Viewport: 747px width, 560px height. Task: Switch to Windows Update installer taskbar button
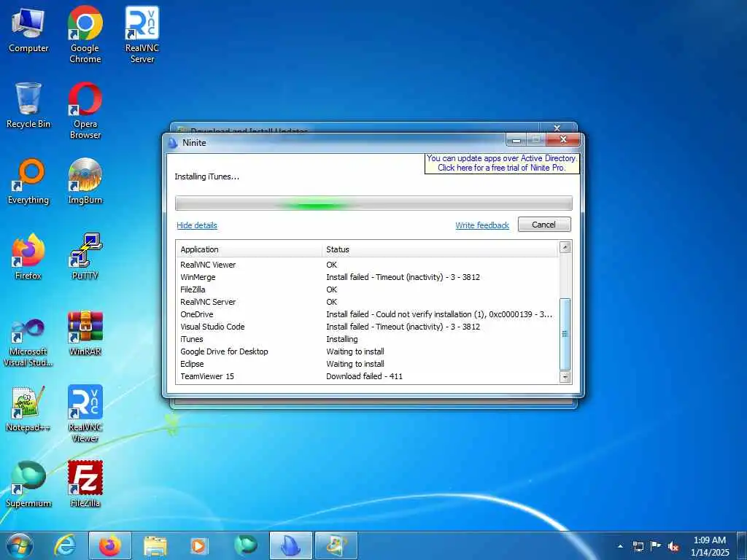coord(336,545)
